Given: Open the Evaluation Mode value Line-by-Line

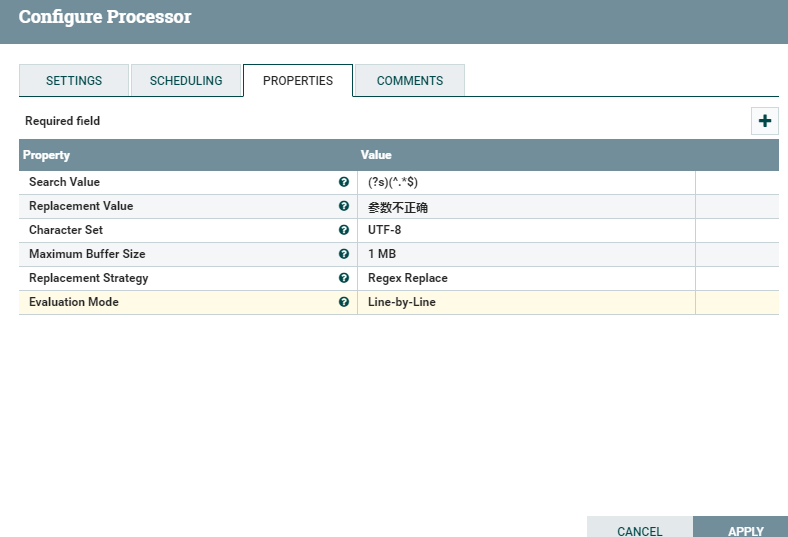Looking at the screenshot, I should [x=526, y=302].
